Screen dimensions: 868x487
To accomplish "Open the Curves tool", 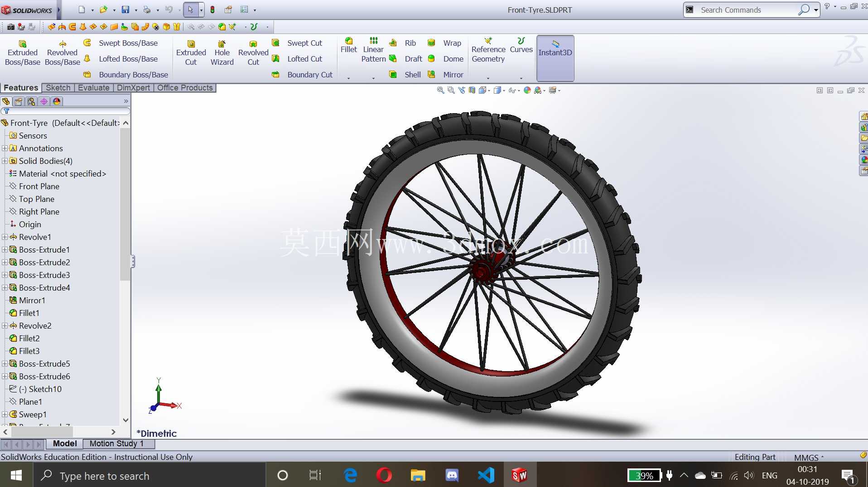I will 521,45.
